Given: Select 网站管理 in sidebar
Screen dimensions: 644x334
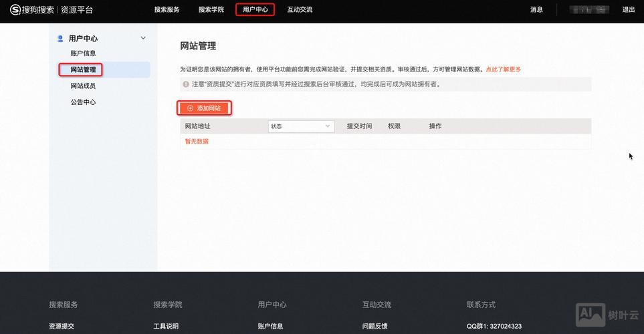Looking at the screenshot, I should [x=83, y=69].
